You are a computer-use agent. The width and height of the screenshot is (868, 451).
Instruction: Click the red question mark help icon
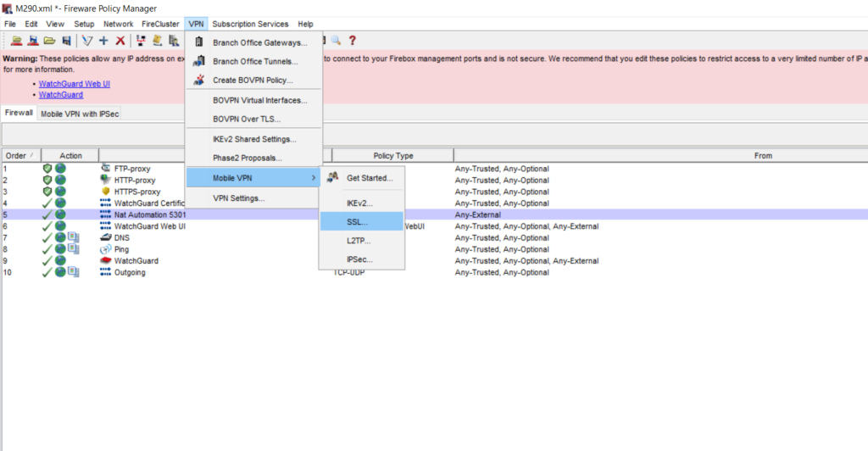353,41
